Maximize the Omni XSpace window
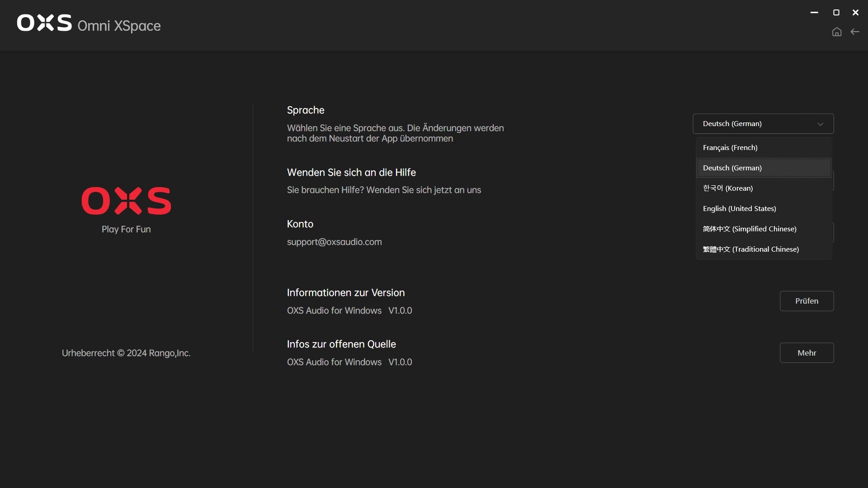 (836, 13)
